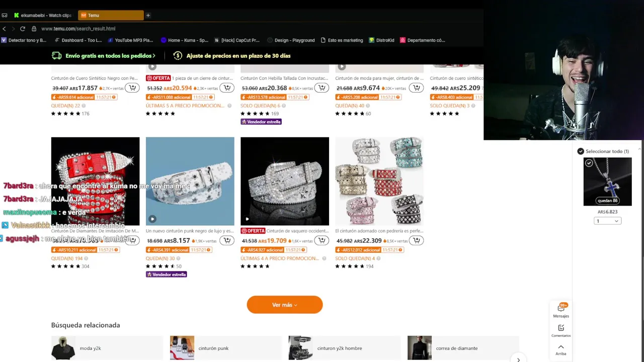Open the DistroKid bookmark
The image size is (644, 362).
pyautogui.click(x=381, y=40)
